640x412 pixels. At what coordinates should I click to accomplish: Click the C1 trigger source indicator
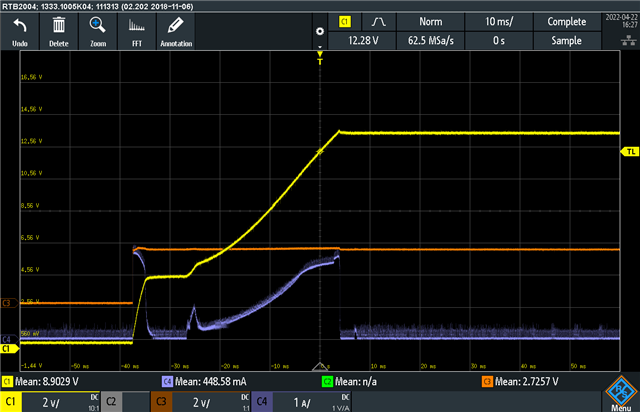[345, 22]
